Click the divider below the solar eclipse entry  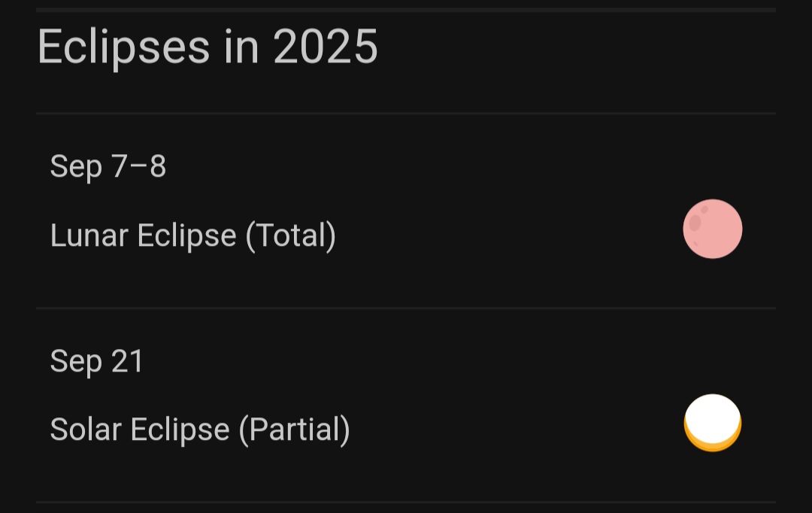tap(406, 502)
